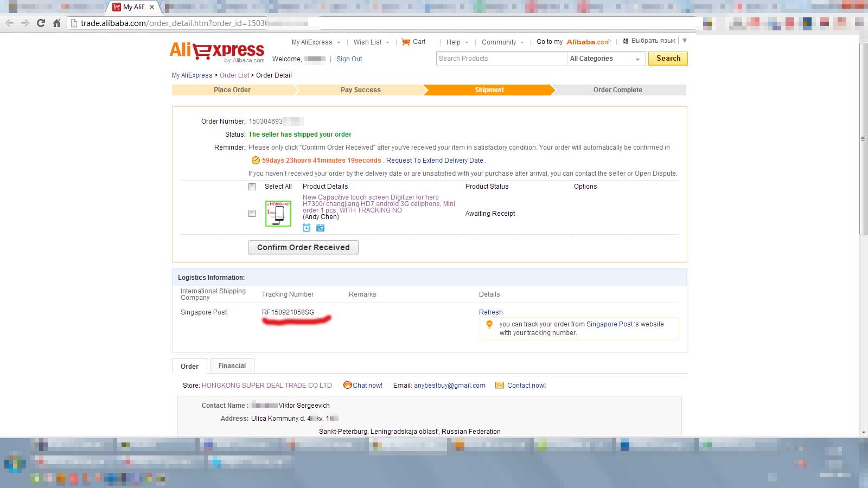The height and width of the screenshot is (488, 868).
Task: Open the digitizer product thumbnail
Action: [x=278, y=214]
